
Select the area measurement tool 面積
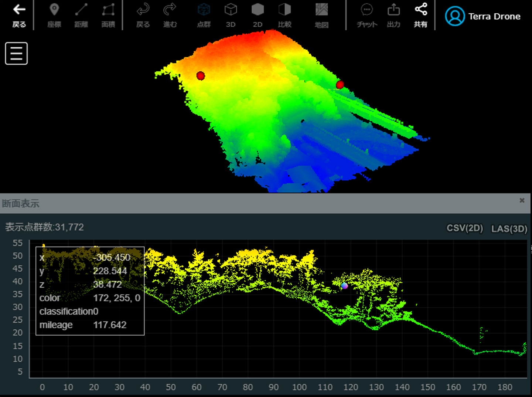coord(108,16)
